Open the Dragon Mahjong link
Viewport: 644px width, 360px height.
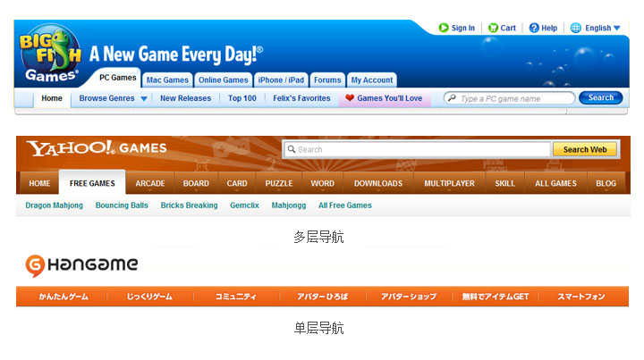pos(55,205)
